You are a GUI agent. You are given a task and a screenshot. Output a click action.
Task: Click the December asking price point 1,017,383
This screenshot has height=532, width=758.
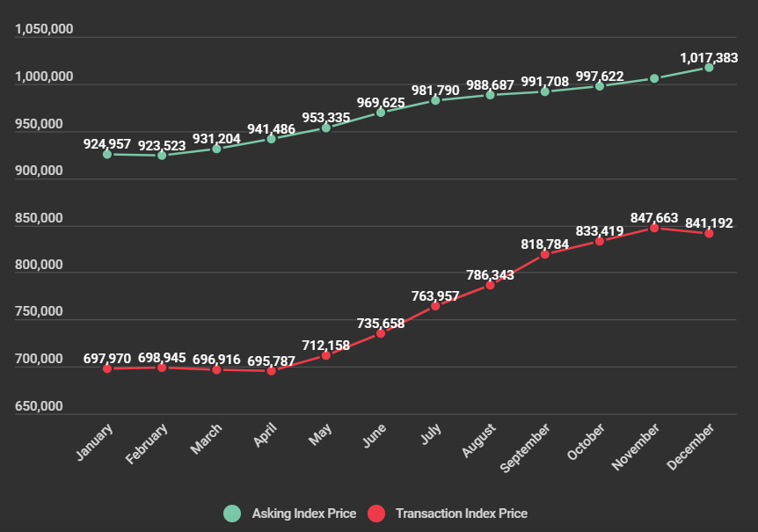pyautogui.click(x=709, y=67)
